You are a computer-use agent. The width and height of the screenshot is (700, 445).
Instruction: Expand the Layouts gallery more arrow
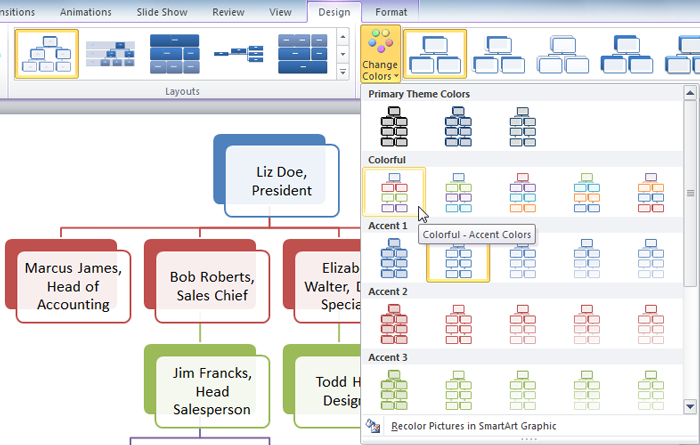tap(343, 72)
